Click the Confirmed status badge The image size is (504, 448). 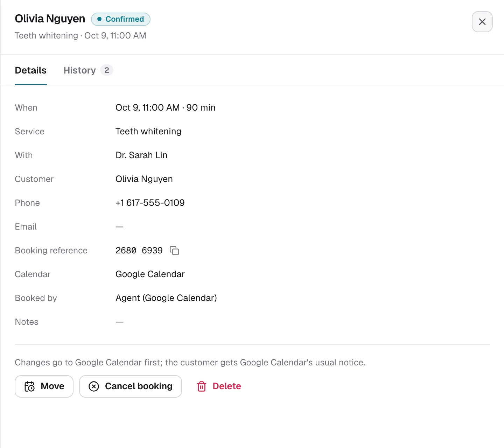pos(121,19)
